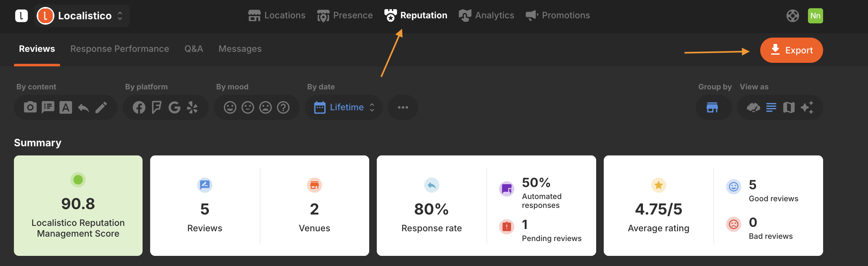Open the Lifetime date range dropdown
This screenshot has width=868, height=266.
pos(344,107)
